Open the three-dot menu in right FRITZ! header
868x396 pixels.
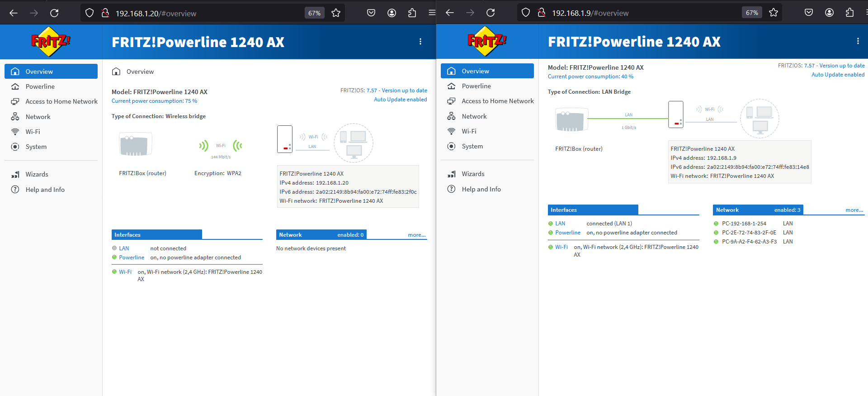coord(858,41)
